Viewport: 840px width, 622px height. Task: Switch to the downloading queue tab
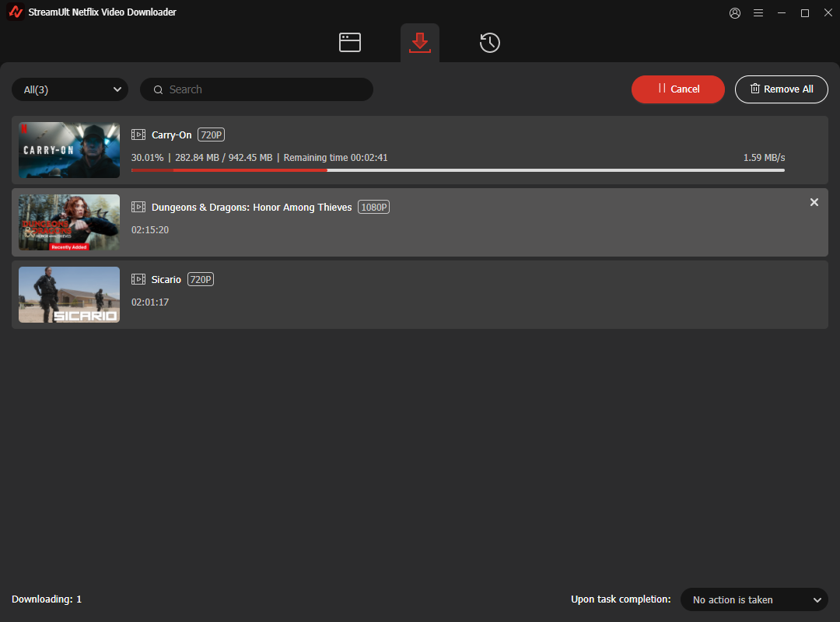point(419,42)
